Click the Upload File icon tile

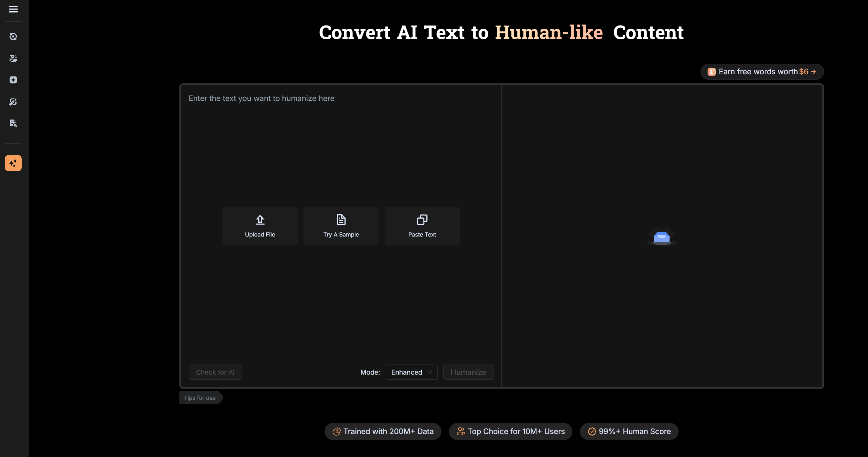260,226
